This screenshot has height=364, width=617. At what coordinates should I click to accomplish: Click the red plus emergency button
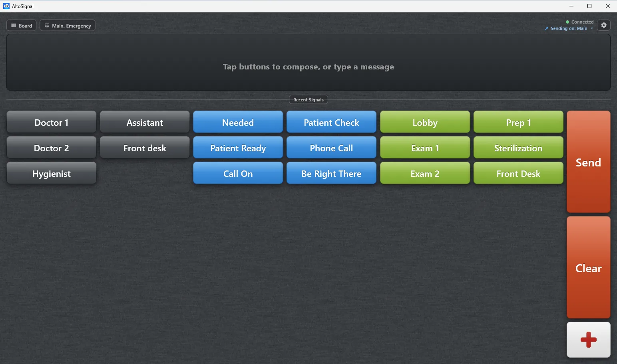pyautogui.click(x=588, y=340)
